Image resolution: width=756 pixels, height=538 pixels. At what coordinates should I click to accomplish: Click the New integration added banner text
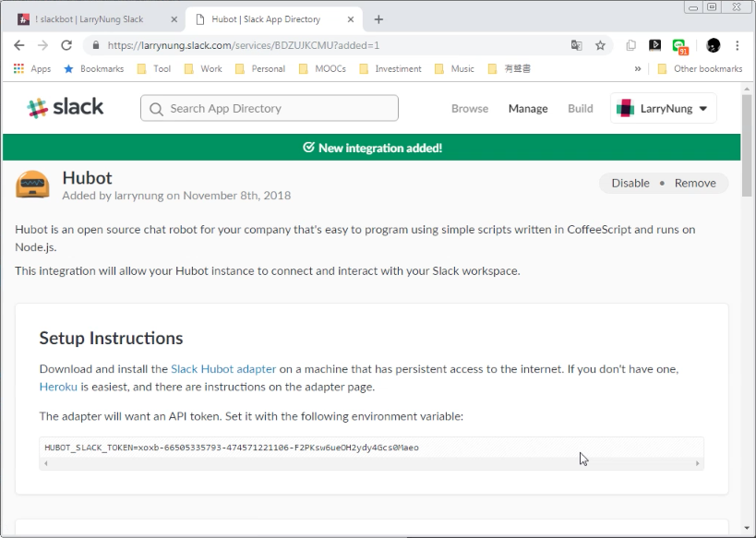pyautogui.click(x=380, y=148)
